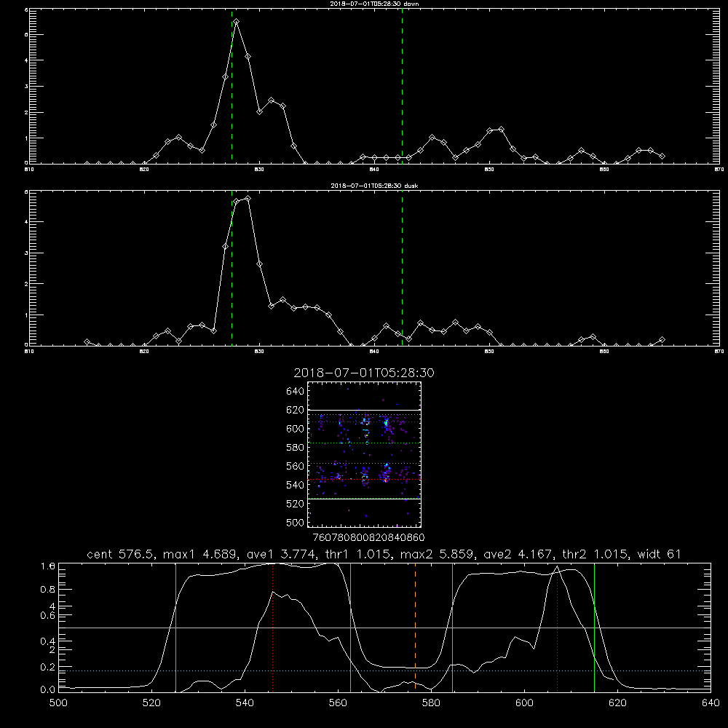Viewport: 728px width, 728px height.
Task: Click the blue dotted horizontal threshold line in bottom plot
Action: pyautogui.click(x=384, y=671)
